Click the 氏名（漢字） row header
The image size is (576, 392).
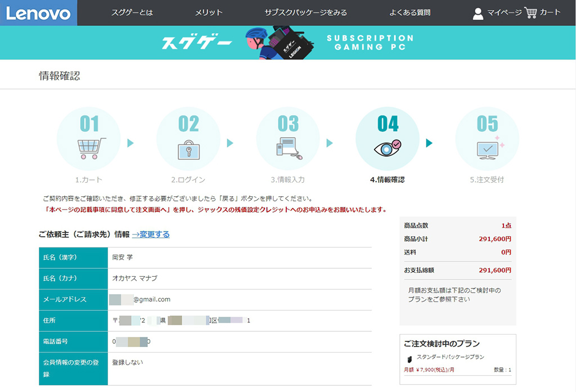coord(74,258)
